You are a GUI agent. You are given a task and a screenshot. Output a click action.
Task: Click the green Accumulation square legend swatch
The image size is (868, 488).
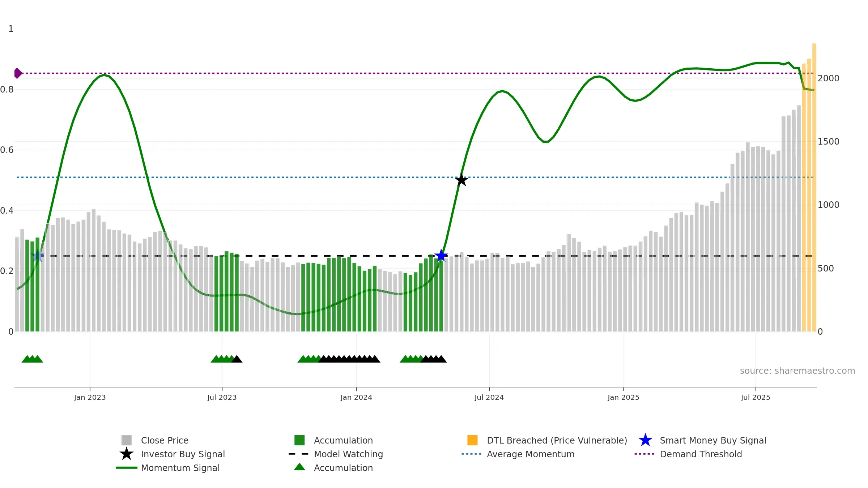pos(299,440)
